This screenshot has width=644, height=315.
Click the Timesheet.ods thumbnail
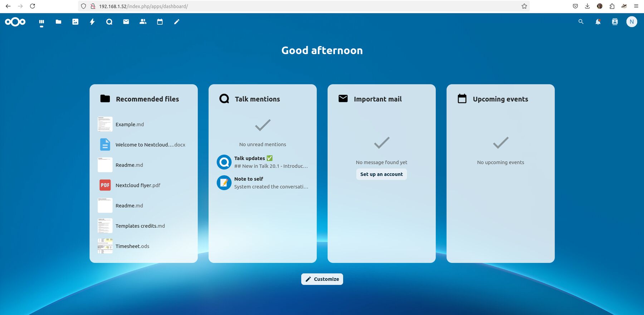tap(105, 246)
